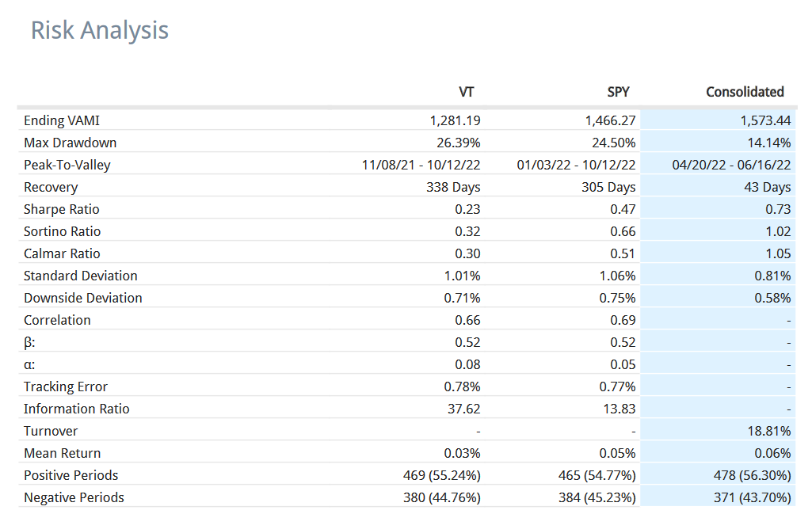Click date range 04/20/22 - 06/16/22
This screenshot has width=812, height=514.
point(732,165)
